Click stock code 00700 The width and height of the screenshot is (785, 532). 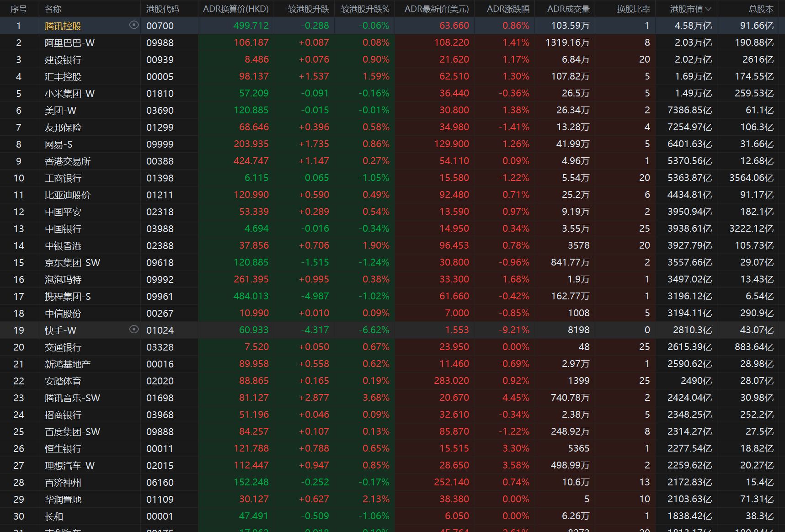point(160,26)
